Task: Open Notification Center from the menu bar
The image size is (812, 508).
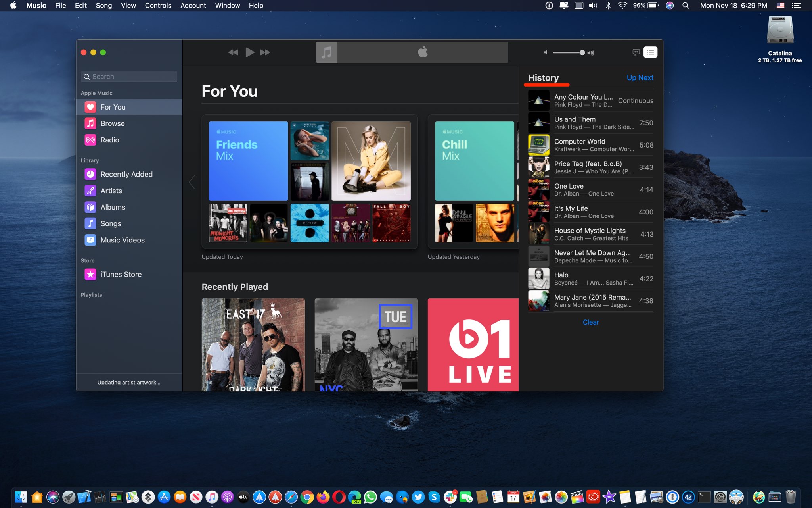Action: [796, 6]
